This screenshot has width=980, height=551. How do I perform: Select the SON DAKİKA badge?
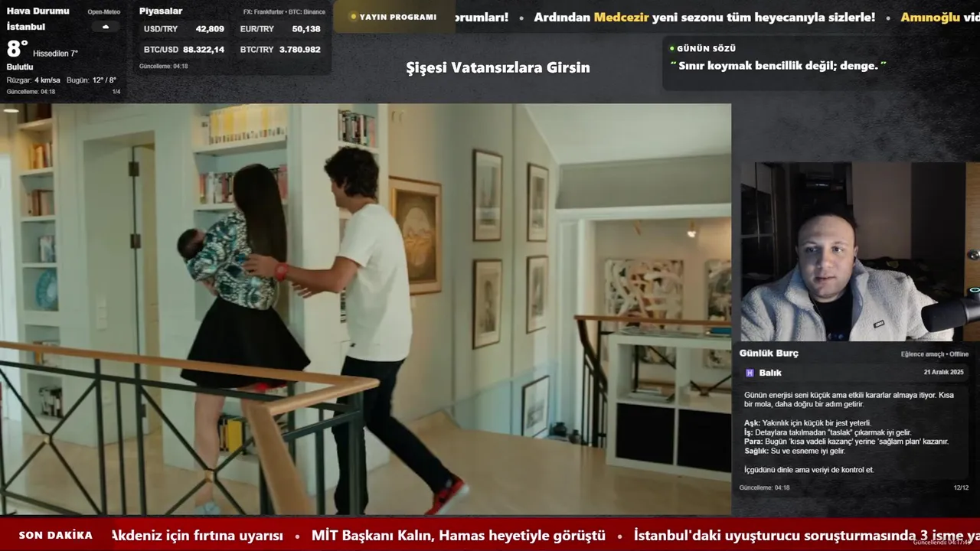click(56, 535)
